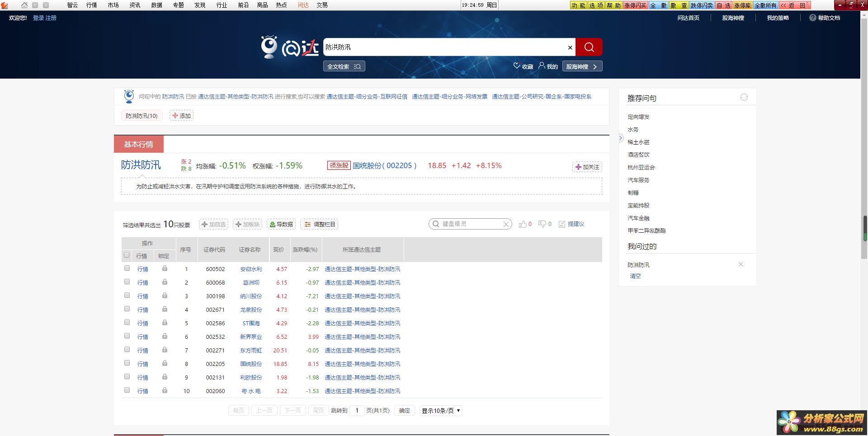This screenshot has width=868, height=436.
Task: Click the heart icon for 收藏
Action: click(517, 66)
